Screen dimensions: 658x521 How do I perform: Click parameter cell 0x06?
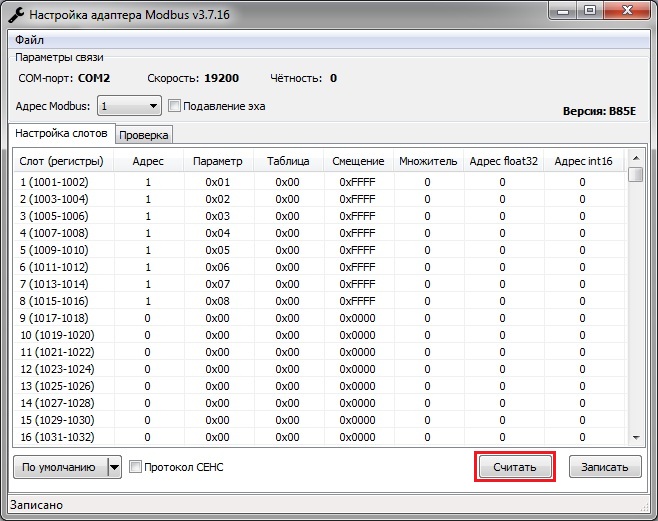click(218, 267)
